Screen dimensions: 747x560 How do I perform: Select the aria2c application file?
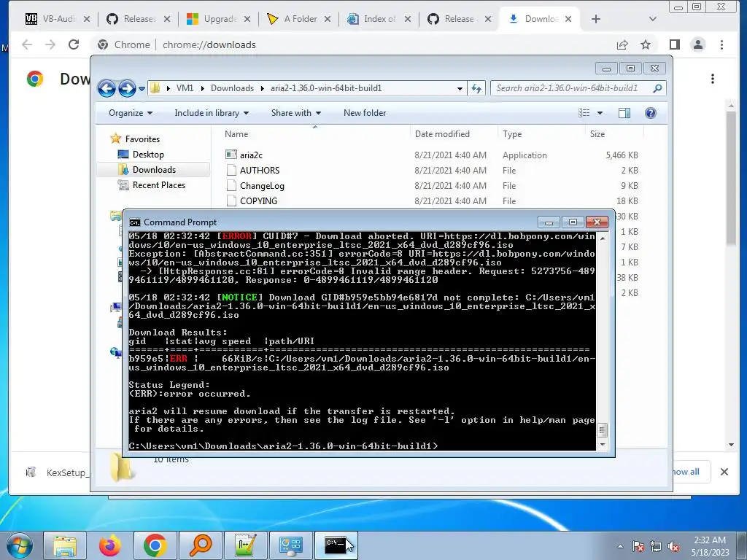tap(251, 155)
